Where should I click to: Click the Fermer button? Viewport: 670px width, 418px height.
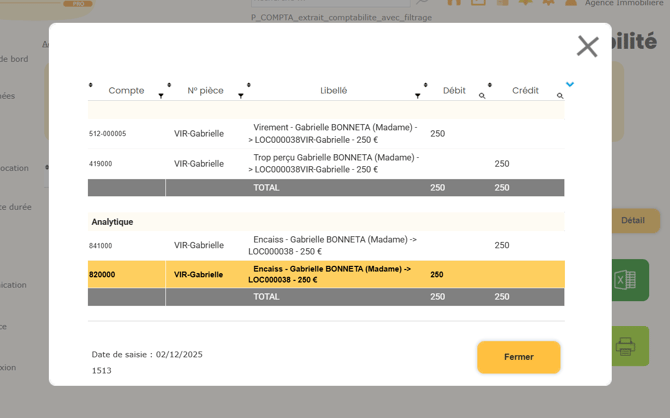pyautogui.click(x=518, y=357)
